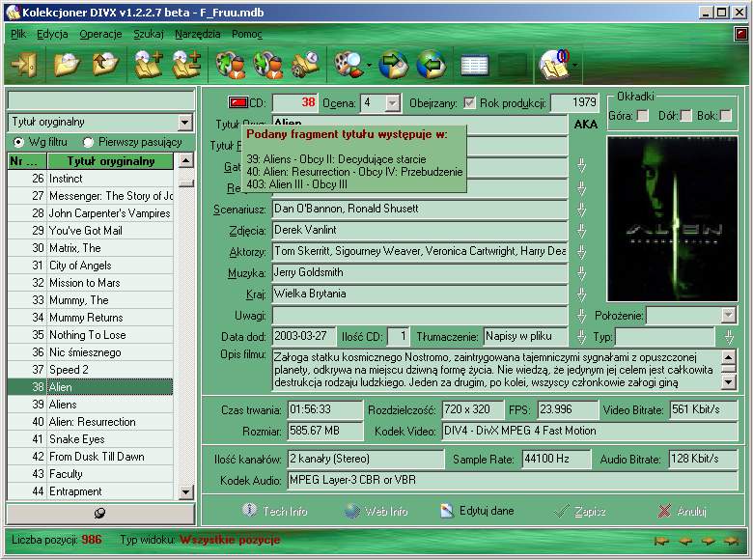The width and height of the screenshot is (753, 560).
Task: Open the Położenie dropdown
Action: pos(728,316)
